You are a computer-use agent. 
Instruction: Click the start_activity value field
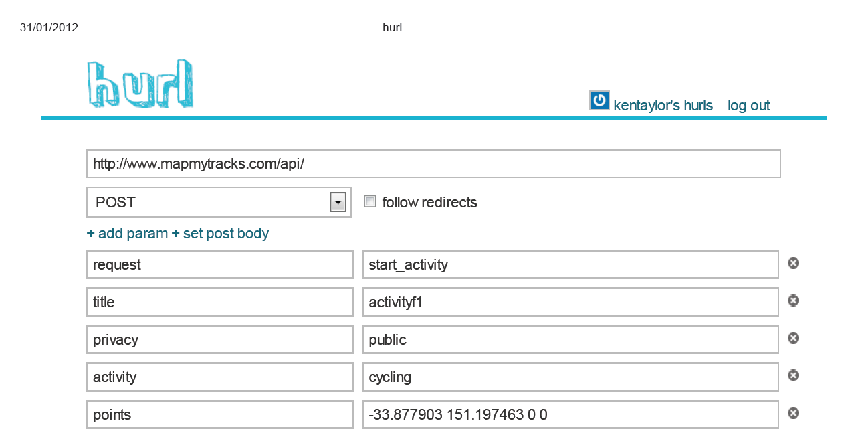tap(570, 264)
